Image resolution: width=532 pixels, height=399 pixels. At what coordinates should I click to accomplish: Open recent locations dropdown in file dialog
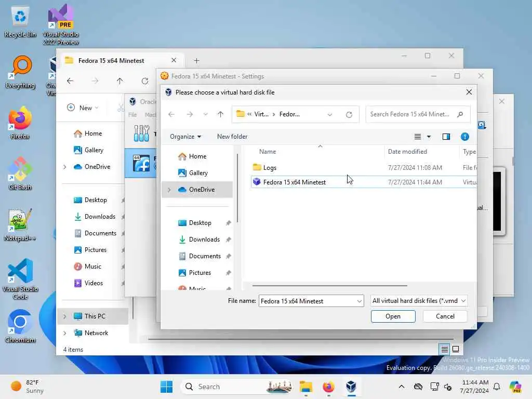(x=206, y=114)
